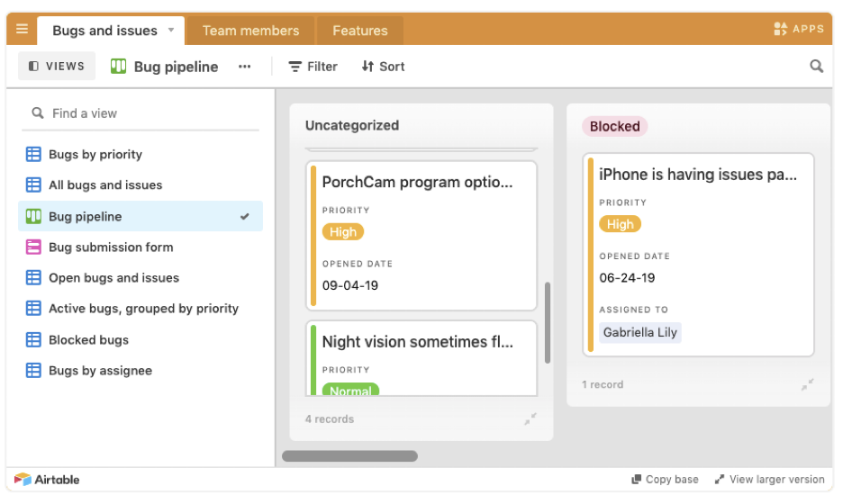
Task: Click the horizontal scrollbar of the kanban
Action: (x=350, y=456)
